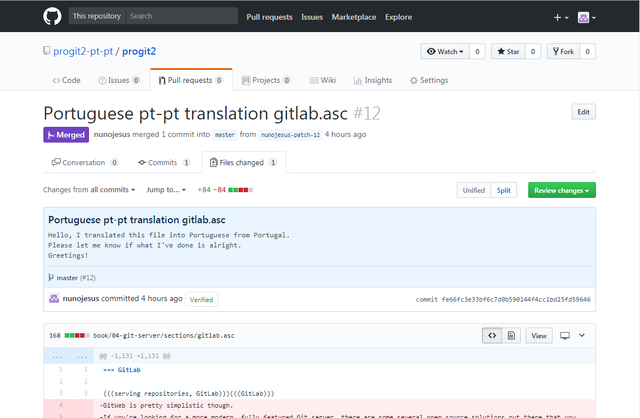Switch to the Code tab
This screenshot has width=640, height=418.
point(66,80)
